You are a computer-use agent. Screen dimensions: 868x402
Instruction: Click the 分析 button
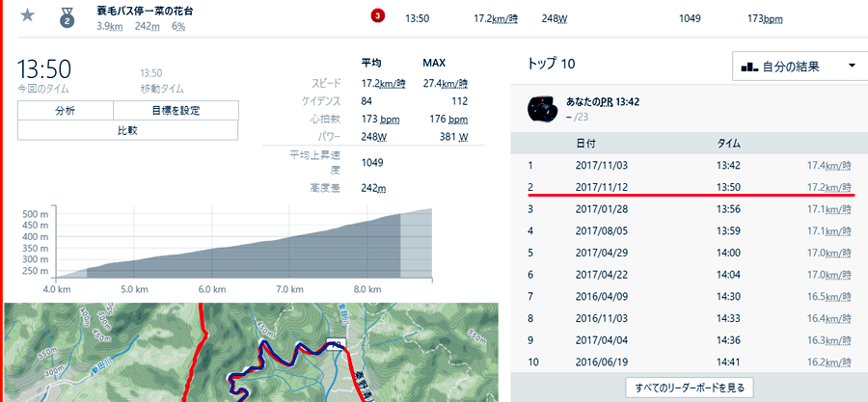click(x=66, y=111)
